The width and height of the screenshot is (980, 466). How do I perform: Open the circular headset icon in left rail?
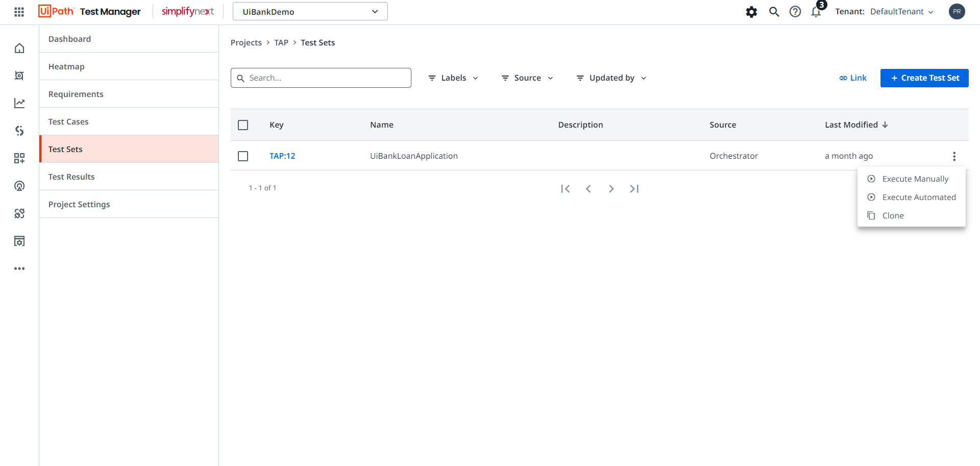(x=19, y=186)
